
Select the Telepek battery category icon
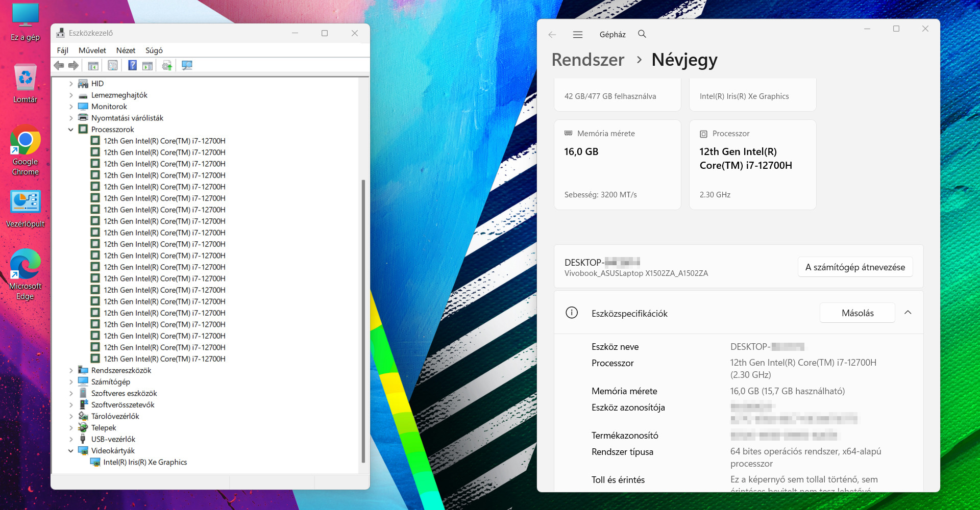83,427
